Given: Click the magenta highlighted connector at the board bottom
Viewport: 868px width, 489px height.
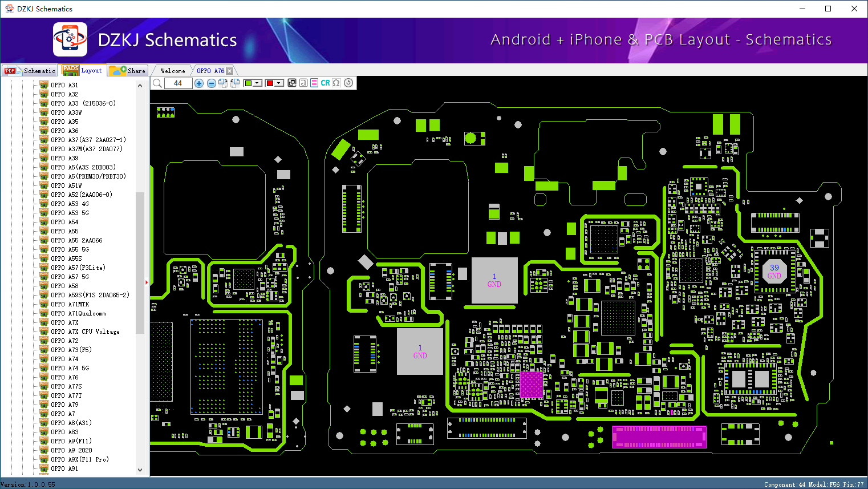Looking at the screenshot, I should [x=659, y=437].
